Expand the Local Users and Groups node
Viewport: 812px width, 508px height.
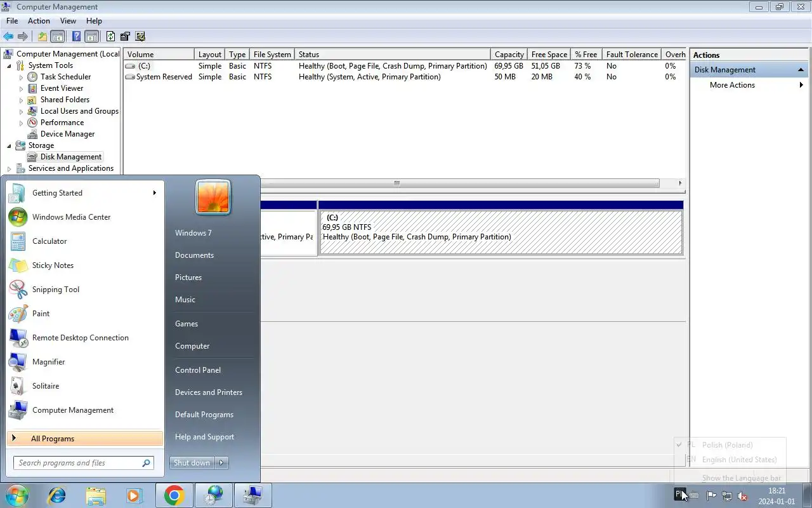coord(21,111)
